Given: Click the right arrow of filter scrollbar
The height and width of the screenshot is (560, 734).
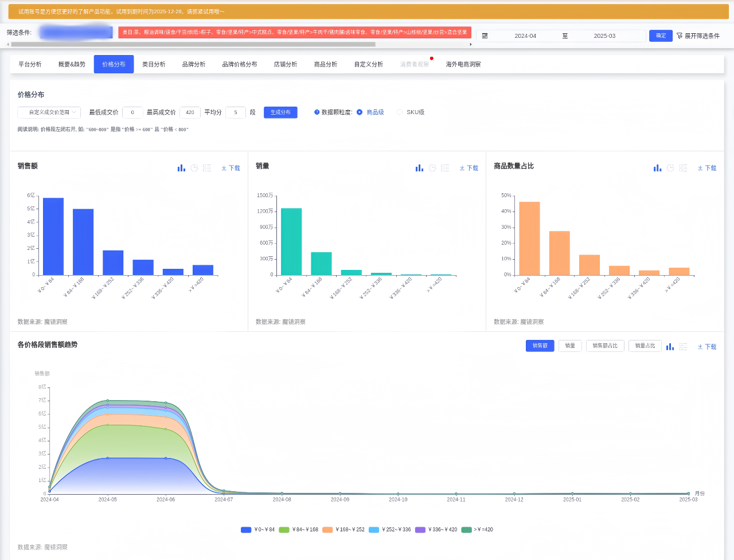Looking at the screenshot, I should 471,44.
